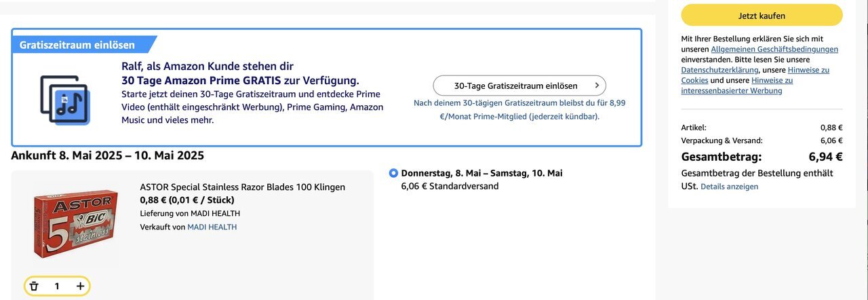Redeem the 30-Tage Gratiszeitraum einlösen offer
The width and height of the screenshot is (868, 300).
[x=519, y=86]
